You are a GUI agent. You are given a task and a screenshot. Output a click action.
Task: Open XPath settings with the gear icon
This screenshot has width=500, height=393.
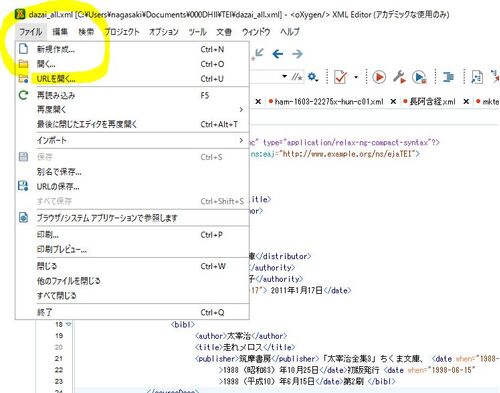pos(313,77)
